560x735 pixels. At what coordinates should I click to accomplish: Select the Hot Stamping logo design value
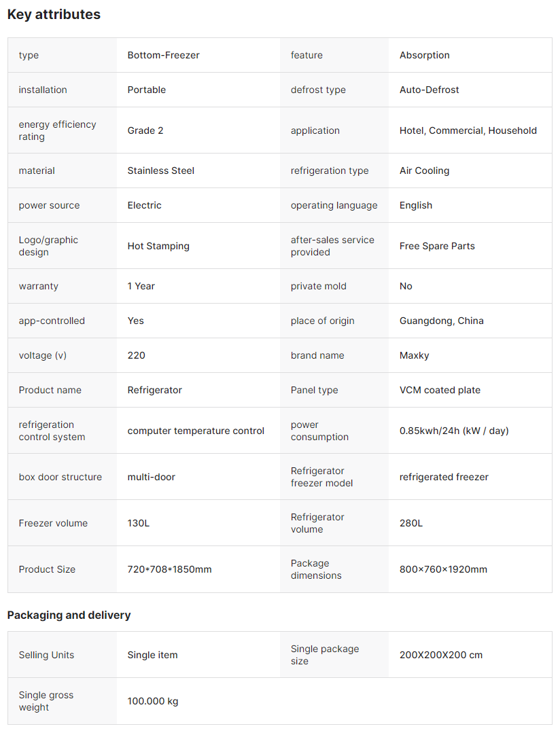click(x=158, y=246)
